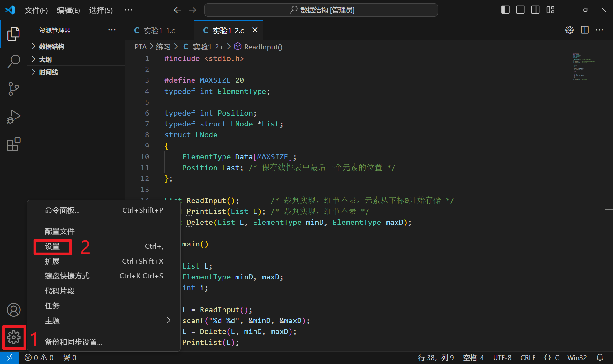613x364 pixels.
Task: Open the Search view in activity bar
Action: coord(13,61)
